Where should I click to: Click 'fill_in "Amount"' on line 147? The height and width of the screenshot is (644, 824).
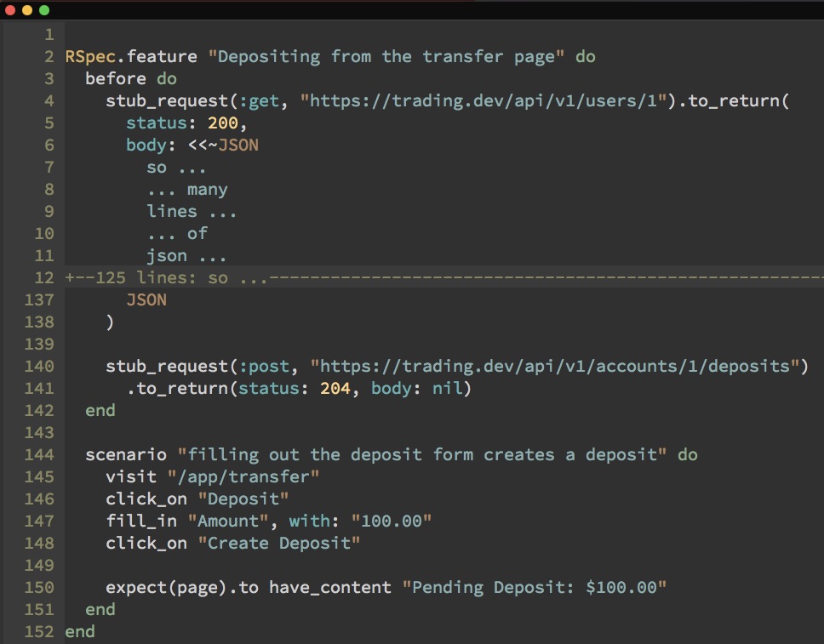click(x=187, y=521)
